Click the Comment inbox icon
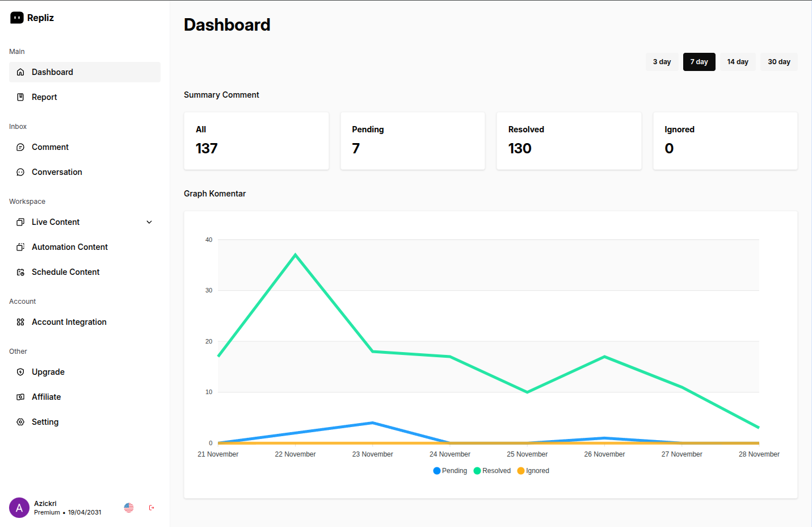812x527 pixels. click(20, 147)
